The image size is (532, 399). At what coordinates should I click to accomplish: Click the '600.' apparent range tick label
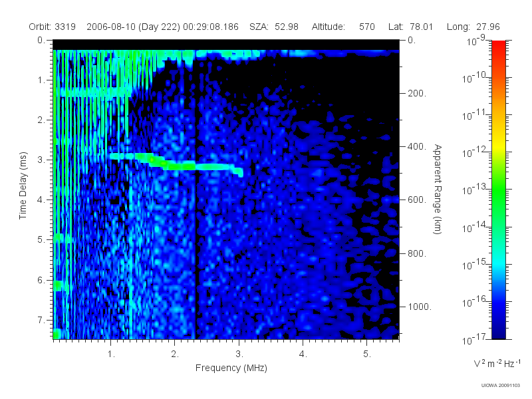pos(417,200)
